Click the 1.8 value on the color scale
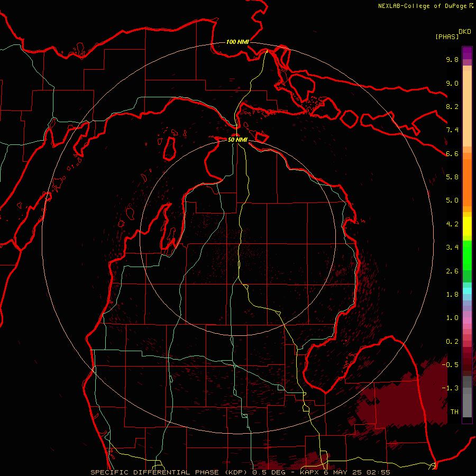The height and width of the screenshot is (476, 476). click(x=452, y=295)
